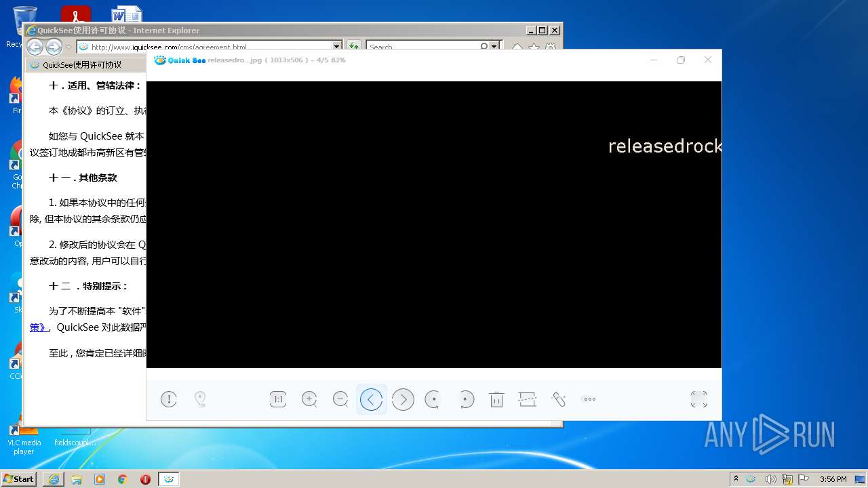This screenshot has height=488, width=868.
Task: Click the location pin icon in QuickSee toolbar
Action: coord(200,399)
